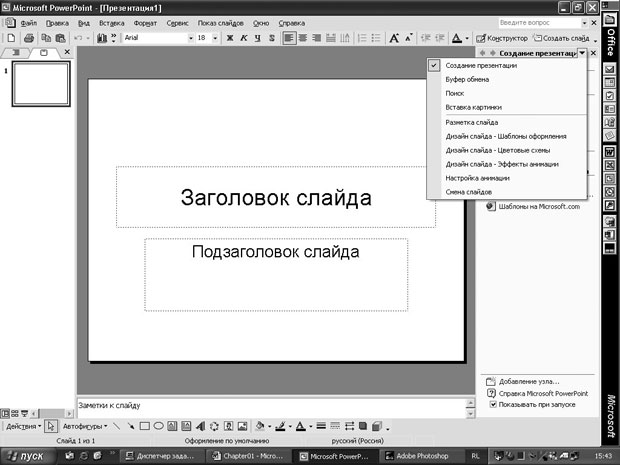Click the Bold formatting button
The height and width of the screenshot is (465, 620).
[230, 38]
